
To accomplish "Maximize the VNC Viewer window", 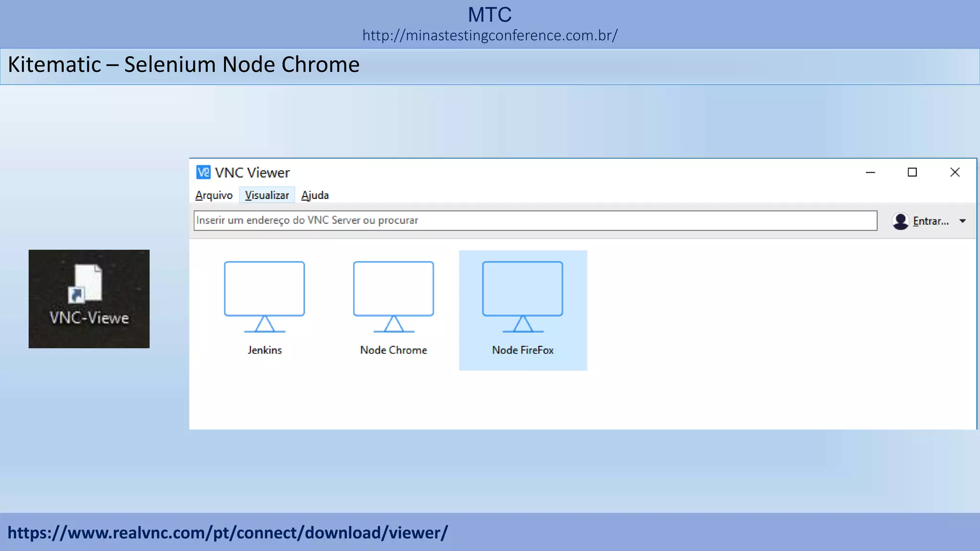I will (913, 172).
